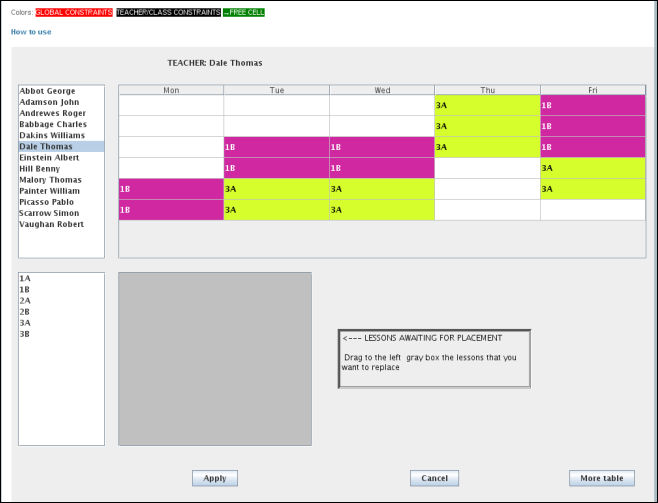Screen dimensions: 658x503
Task: Open More table button
Action: pyautogui.click(x=602, y=478)
